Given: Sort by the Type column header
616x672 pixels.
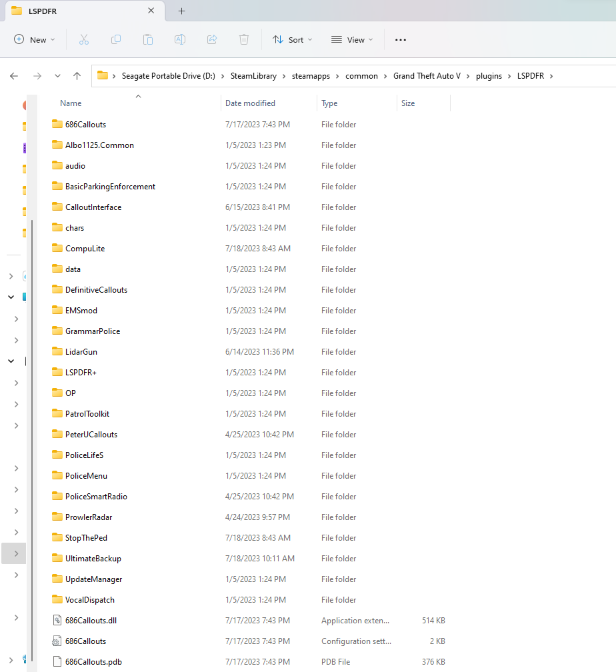Looking at the screenshot, I should [329, 103].
